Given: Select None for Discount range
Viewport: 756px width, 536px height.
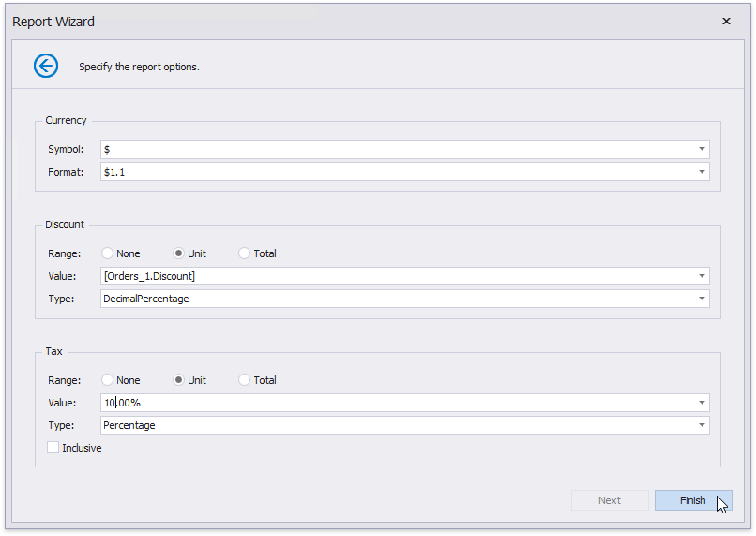Looking at the screenshot, I should point(108,253).
